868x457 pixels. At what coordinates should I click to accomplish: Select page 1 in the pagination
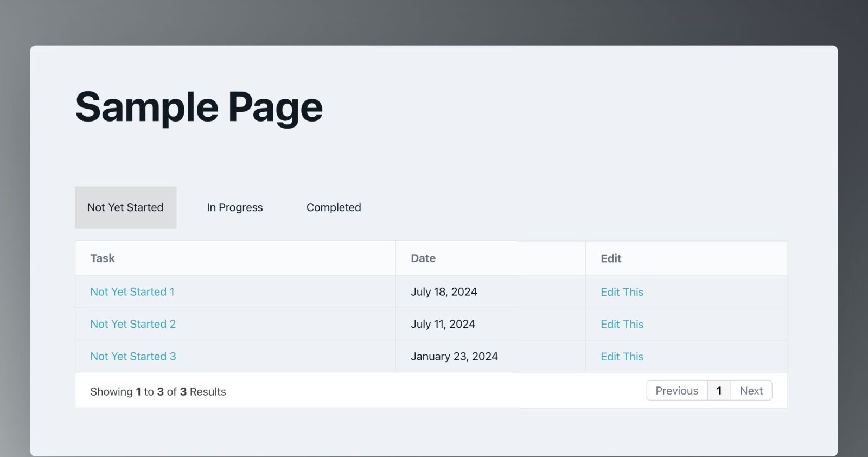(719, 391)
